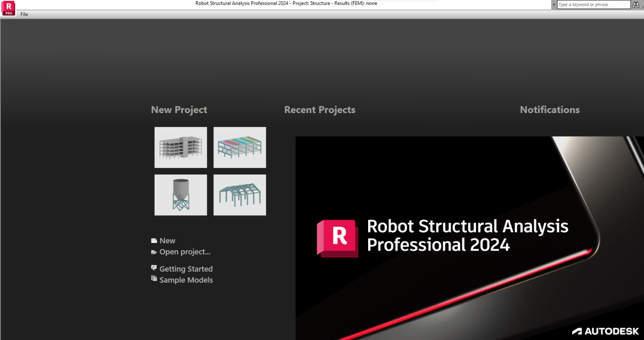Viewport: 644px width, 340px height.
Task: Click the Sample Models pages icon
Action: coord(154,279)
